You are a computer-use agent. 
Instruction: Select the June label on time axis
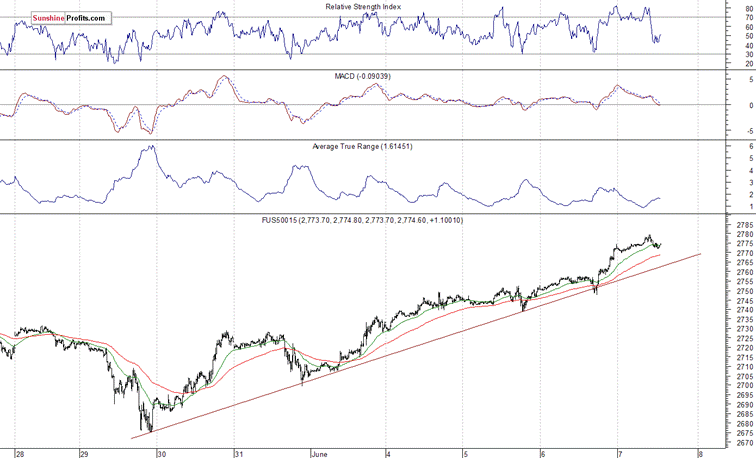pyautogui.click(x=320, y=452)
